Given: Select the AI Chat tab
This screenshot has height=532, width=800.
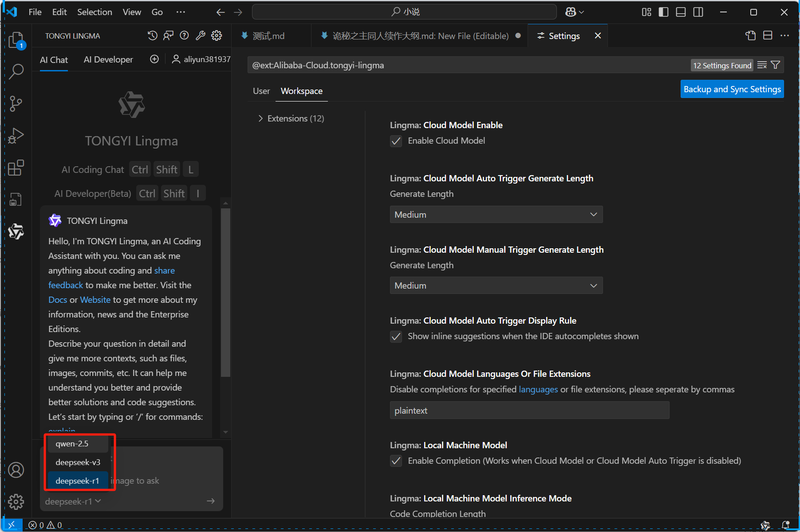Looking at the screenshot, I should coord(54,60).
